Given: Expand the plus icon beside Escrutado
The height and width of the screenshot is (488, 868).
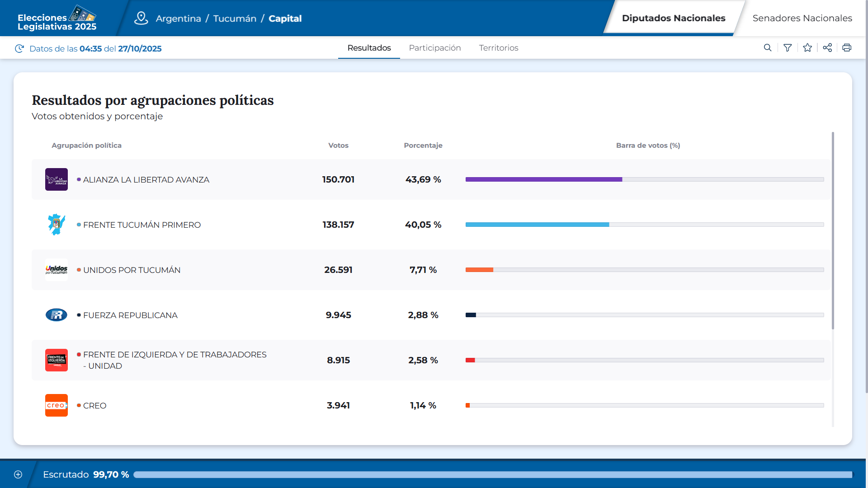Looking at the screenshot, I should point(18,474).
